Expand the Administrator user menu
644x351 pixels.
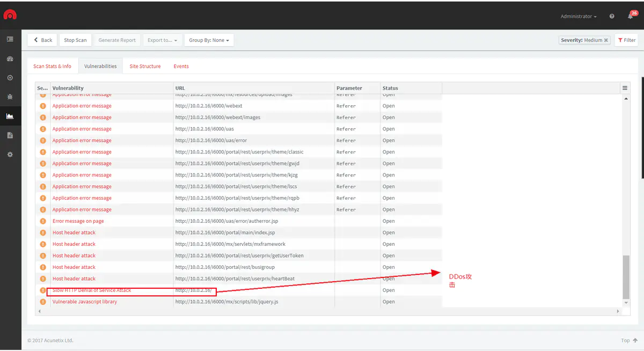578,17
